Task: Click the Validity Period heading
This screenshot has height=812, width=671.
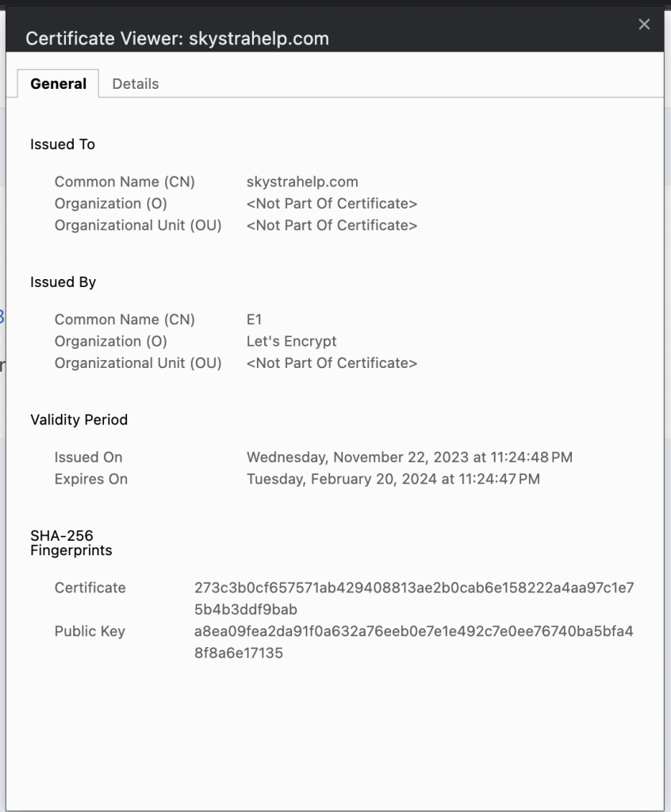Action: [79, 419]
